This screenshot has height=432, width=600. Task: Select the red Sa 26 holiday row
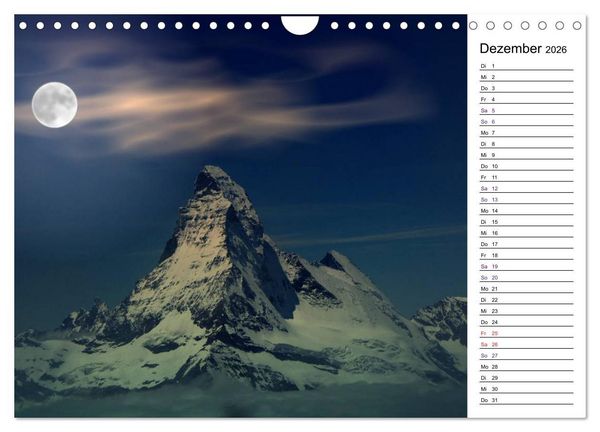[x=527, y=344]
